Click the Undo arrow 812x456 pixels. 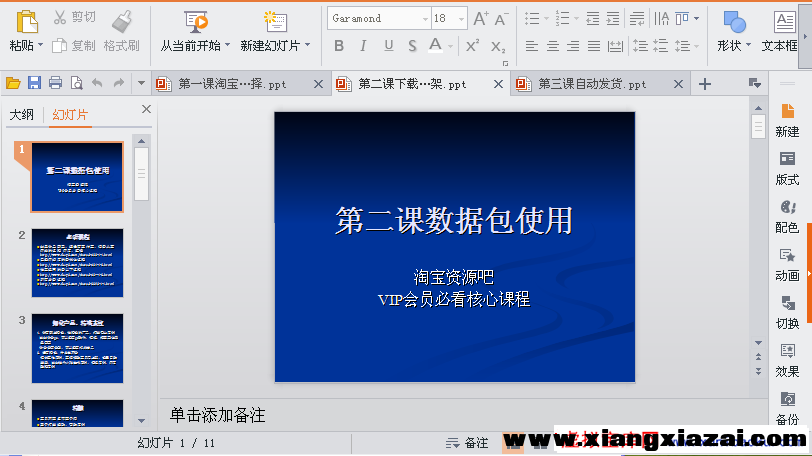pyautogui.click(x=97, y=83)
